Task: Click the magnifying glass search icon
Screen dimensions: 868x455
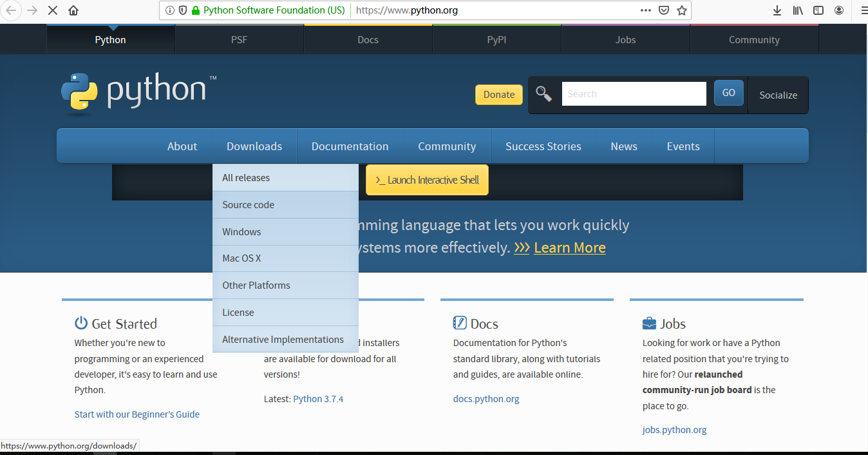Action: point(544,94)
